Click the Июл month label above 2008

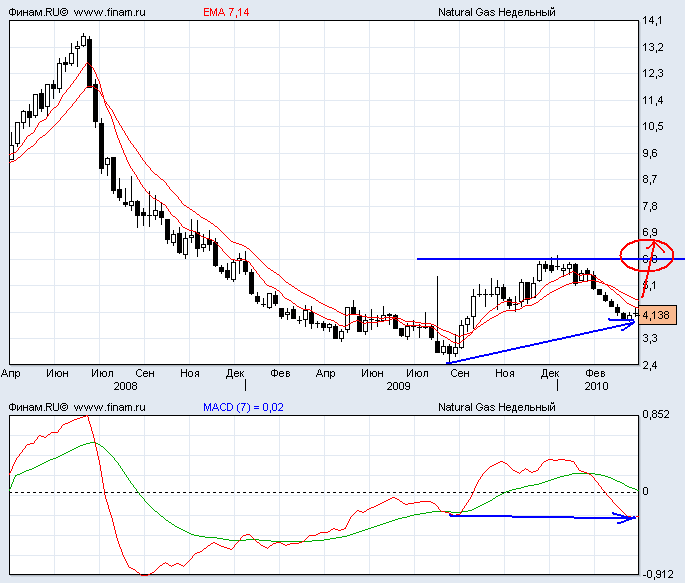(102, 373)
